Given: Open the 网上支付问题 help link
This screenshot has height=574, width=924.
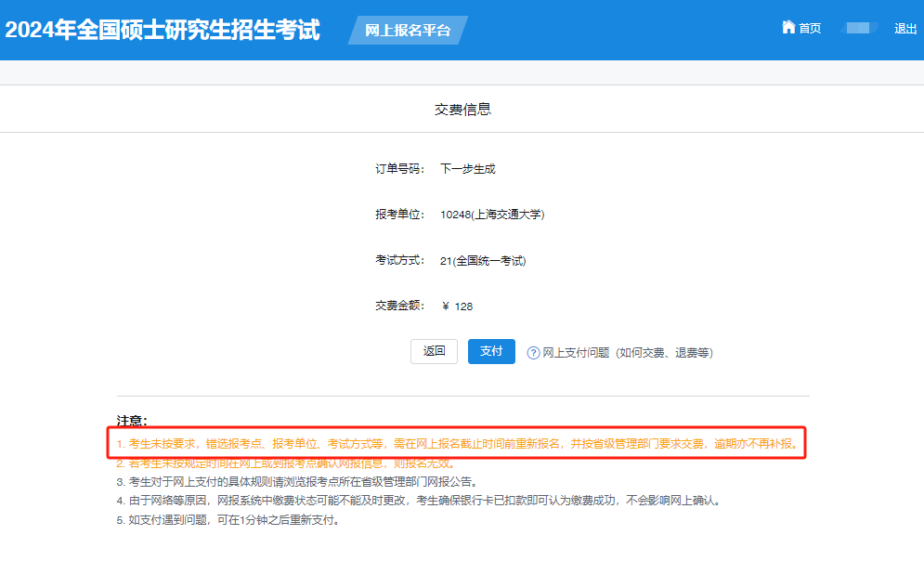Looking at the screenshot, I should 627,353.
